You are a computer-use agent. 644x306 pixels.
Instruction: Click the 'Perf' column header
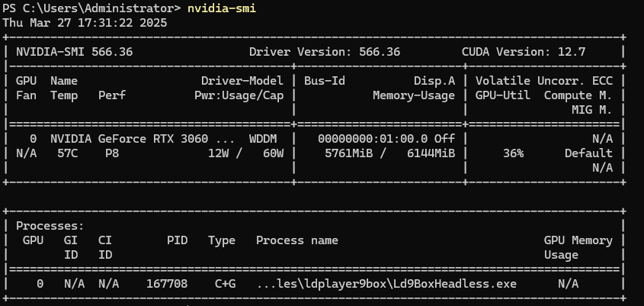coord(112,95)
